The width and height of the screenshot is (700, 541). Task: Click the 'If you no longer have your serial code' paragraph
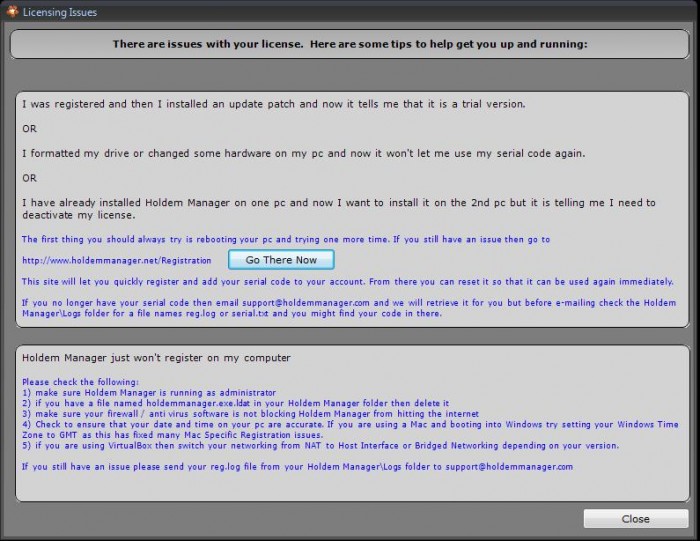349,308
